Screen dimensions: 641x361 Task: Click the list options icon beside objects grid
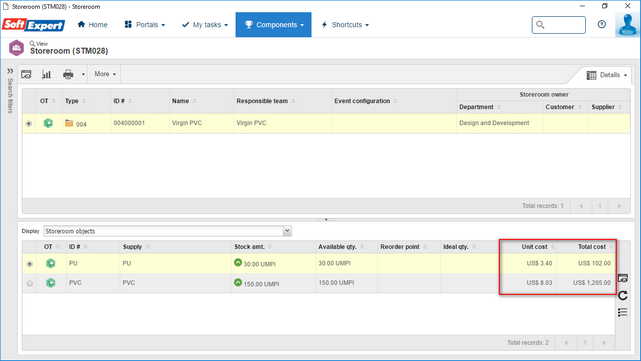(x=623, y=312)
